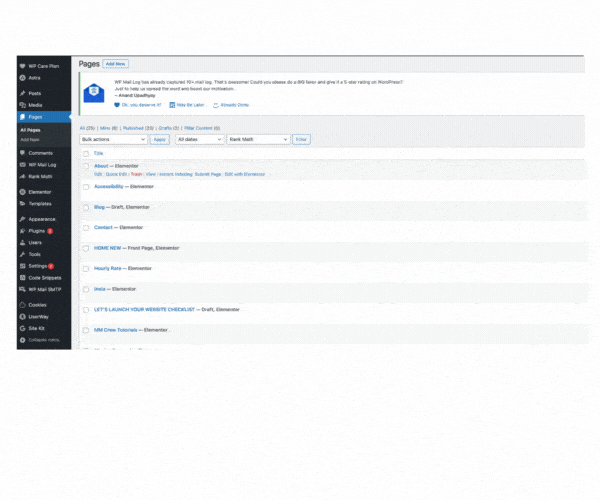Viewport: 600px width, 500px height.
Task: Expand the All dates filter dropdown
Action: [x=198, y=139]
